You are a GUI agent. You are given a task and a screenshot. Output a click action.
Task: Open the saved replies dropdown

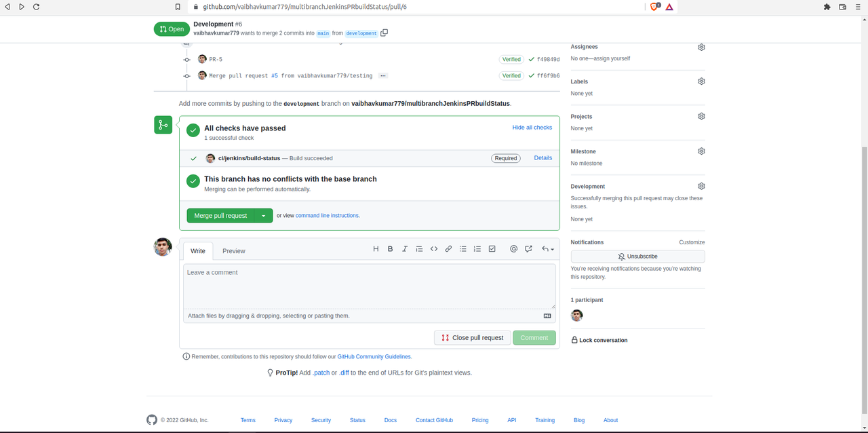pos(548,249)
